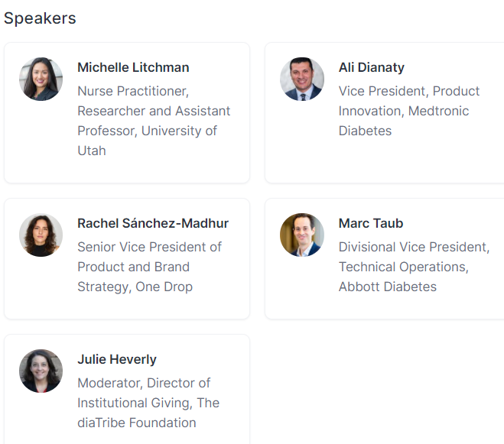Open Julie Heverly's name link
504x444 pixels.
pos(116,359)
